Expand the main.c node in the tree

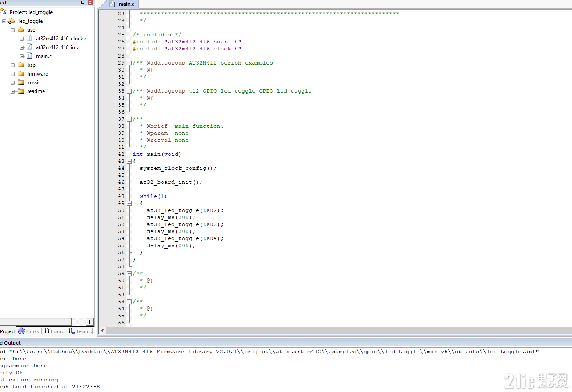pyautogui.click(x=22, y=56)
